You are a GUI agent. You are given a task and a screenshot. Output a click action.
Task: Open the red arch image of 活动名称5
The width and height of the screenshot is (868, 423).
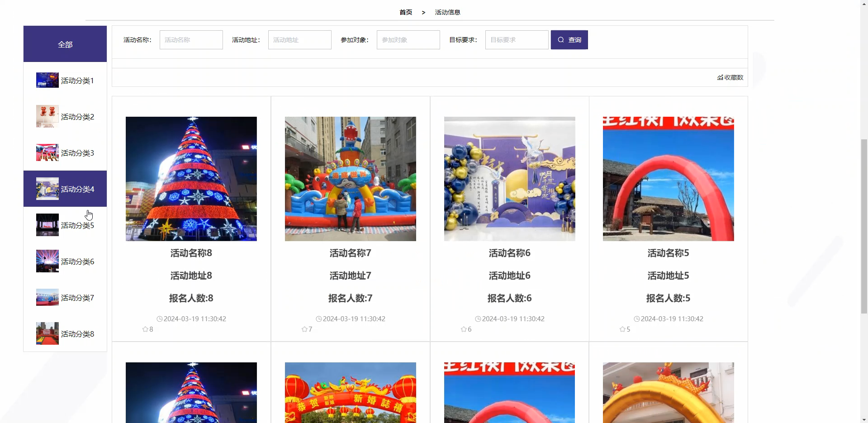point(669,179)
